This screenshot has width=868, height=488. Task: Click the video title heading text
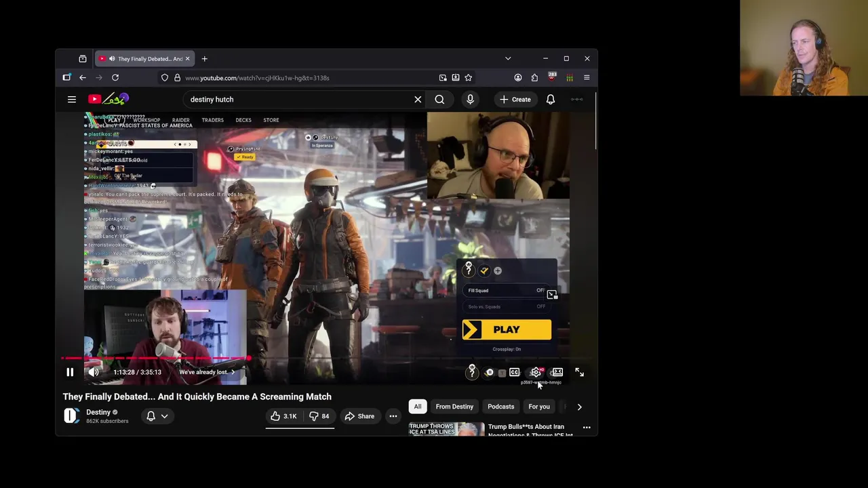pyautogui.click(x=197, y=396)
